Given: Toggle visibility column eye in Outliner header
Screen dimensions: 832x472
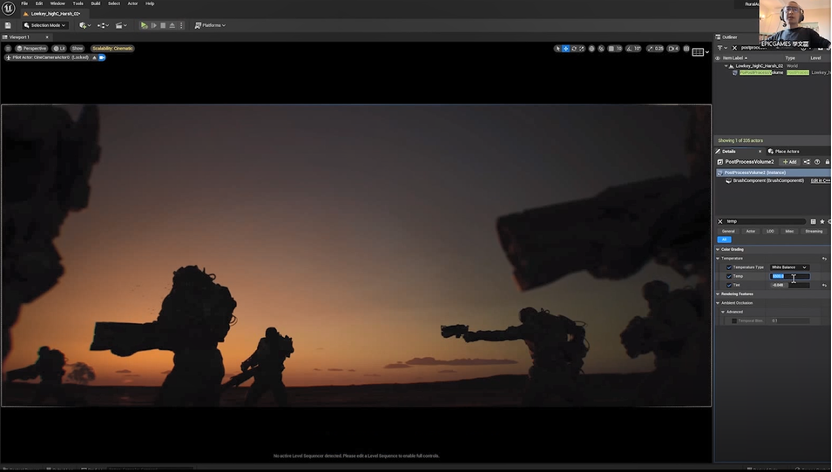Looking at the screenshot, I should pyautogui.click(x=718, y=58).
